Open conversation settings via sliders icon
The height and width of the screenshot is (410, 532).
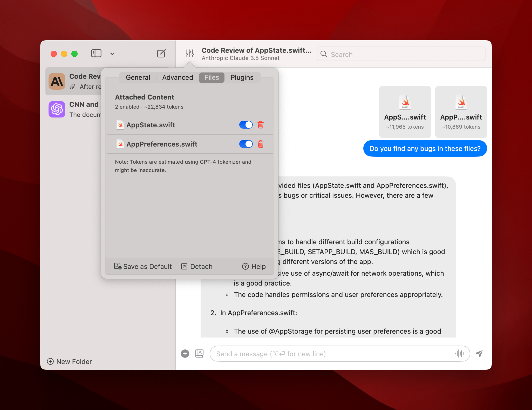tap(190, 53)
